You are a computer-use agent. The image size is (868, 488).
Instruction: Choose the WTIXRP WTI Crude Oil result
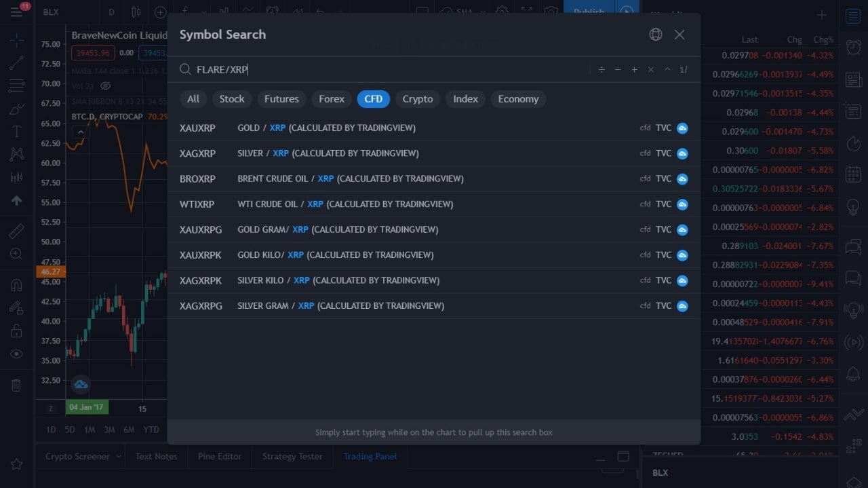click(x=434, y=204)
